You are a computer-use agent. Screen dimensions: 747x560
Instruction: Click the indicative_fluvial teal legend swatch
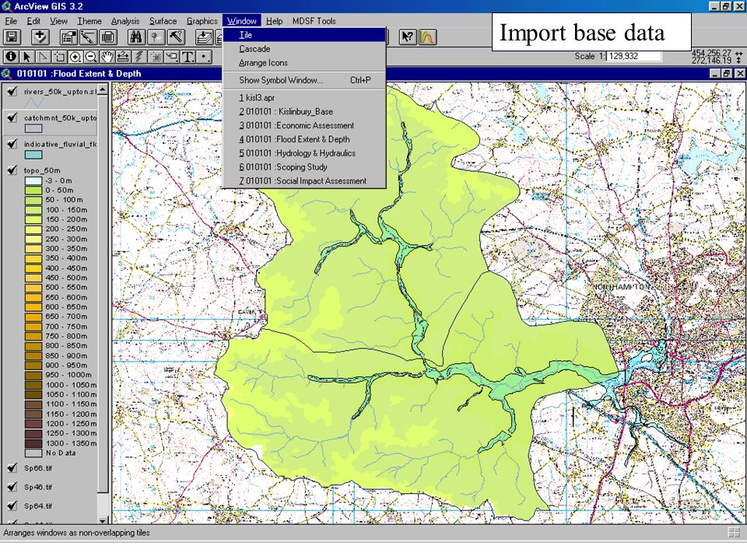[x=33, y=155]
